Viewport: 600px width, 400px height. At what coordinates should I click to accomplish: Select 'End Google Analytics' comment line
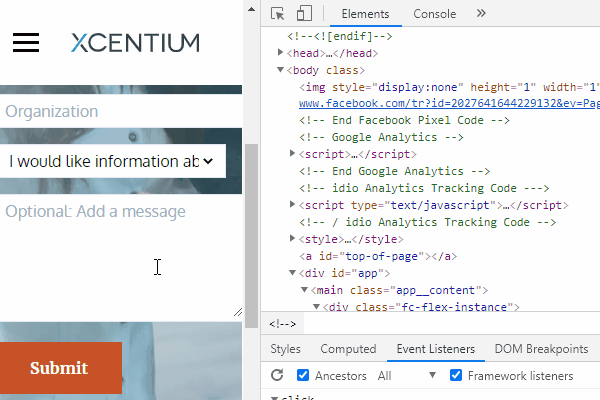[x=395, y=171]
